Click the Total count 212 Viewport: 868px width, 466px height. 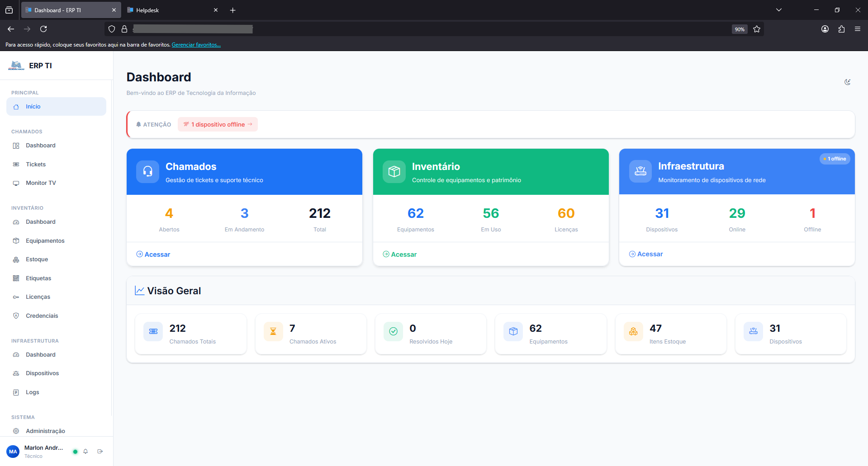click(x=320, y=213)
